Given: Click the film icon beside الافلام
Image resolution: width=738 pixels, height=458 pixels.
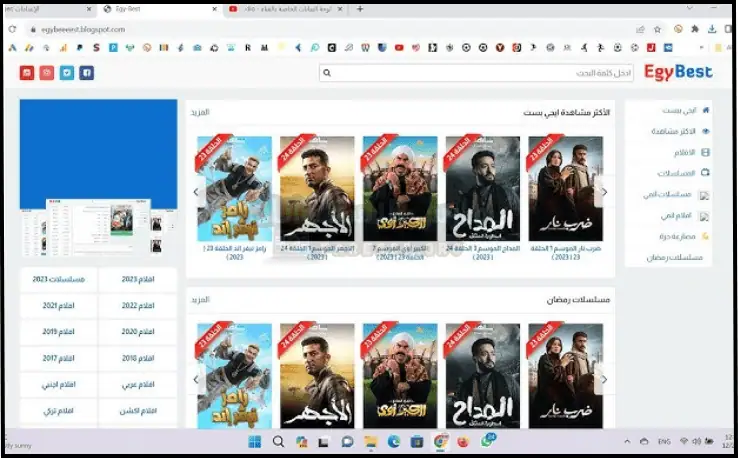Looking at the screenshot, I should tap(706, 152).
